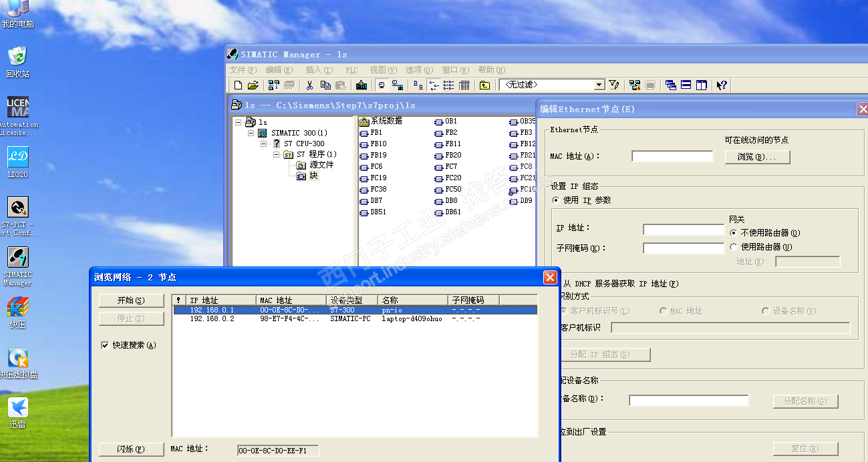The width and height of the screenshot is (868, 462).
Task: Click the Download to PLC icon
Action: 361,85
